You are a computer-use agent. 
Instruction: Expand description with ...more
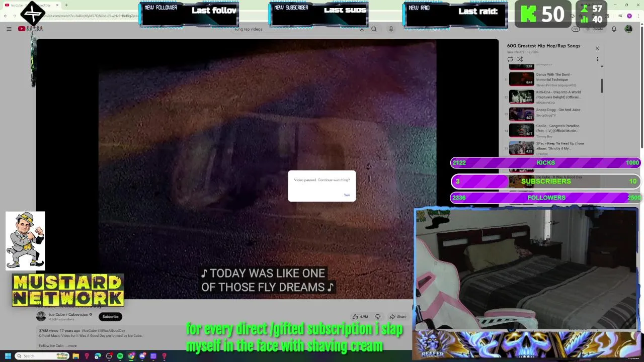pyautogui.click(x=72, y=346)
